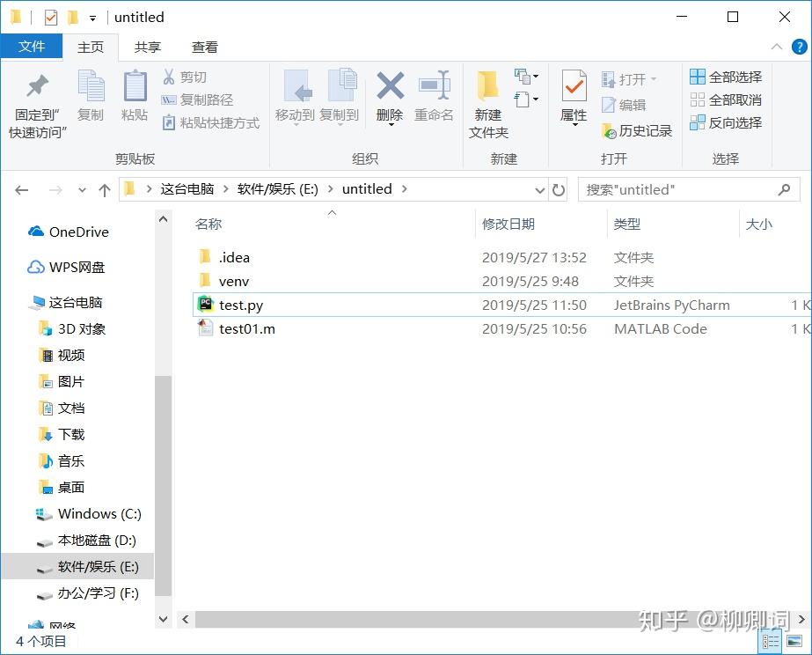This screenshot has height=655, width=812.
Task: Click the 重命名 (Rename) icon
Action: coord(435,97)
